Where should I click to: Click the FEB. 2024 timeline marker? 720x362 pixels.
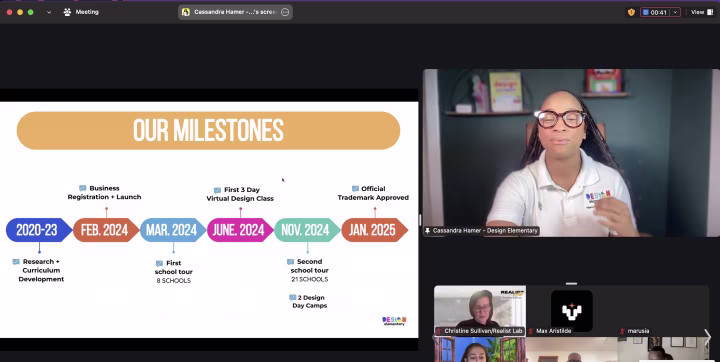(106, 230)
